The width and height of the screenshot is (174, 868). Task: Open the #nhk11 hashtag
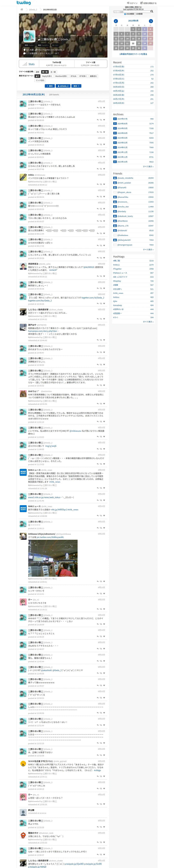click(116, 265)
